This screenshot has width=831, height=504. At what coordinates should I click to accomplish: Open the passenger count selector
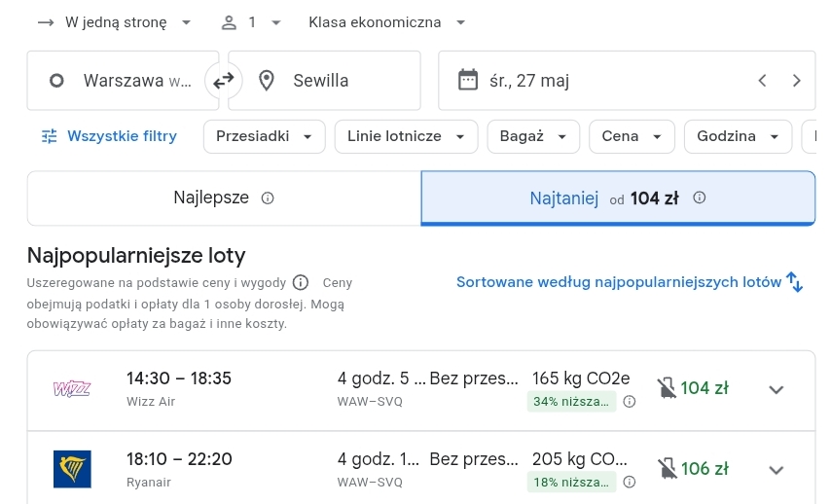pos(251,22)
